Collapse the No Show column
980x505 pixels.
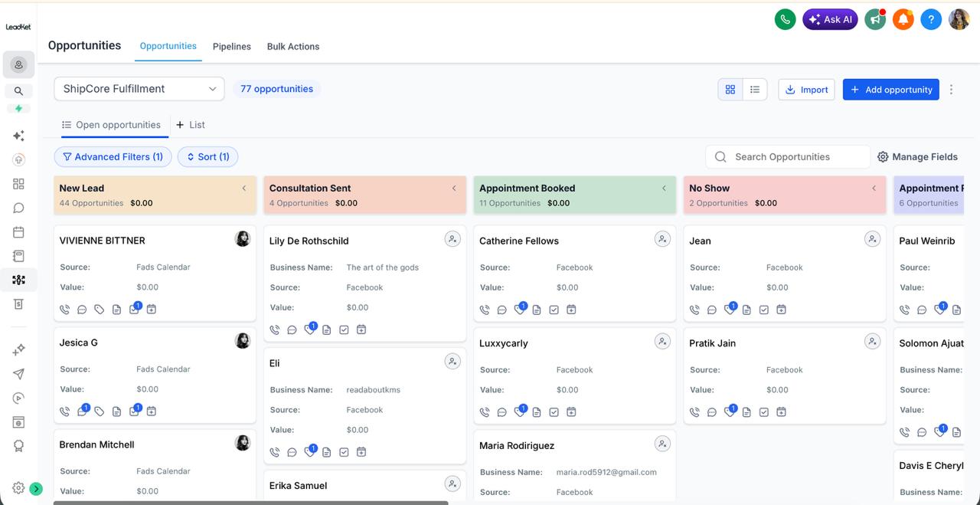[874, 188]
